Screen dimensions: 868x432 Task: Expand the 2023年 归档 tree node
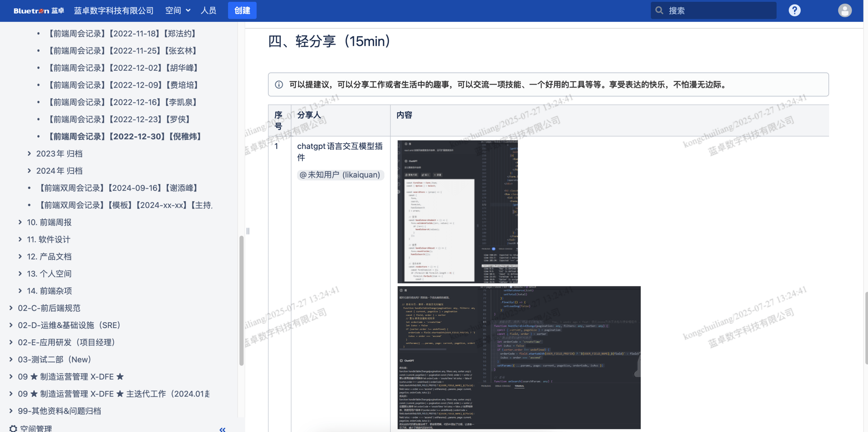pos(29,154)
